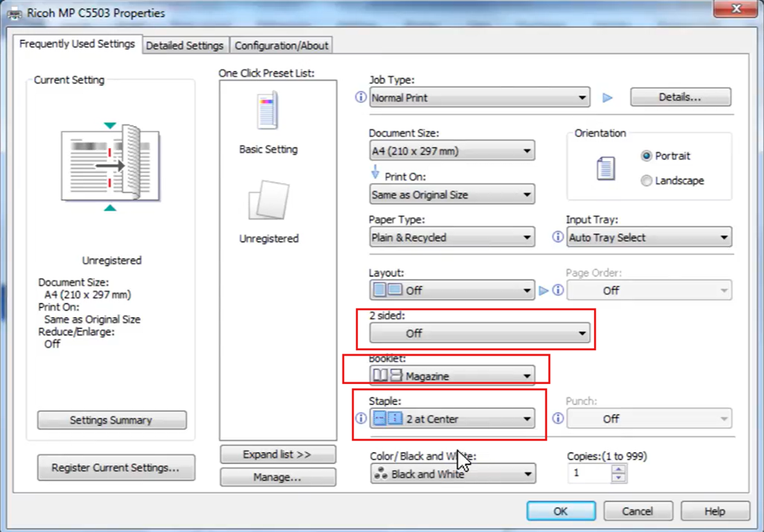Open the Color/Black and White dropdown
The width and height of the screenshot is (764, 532).
point(453,473)
